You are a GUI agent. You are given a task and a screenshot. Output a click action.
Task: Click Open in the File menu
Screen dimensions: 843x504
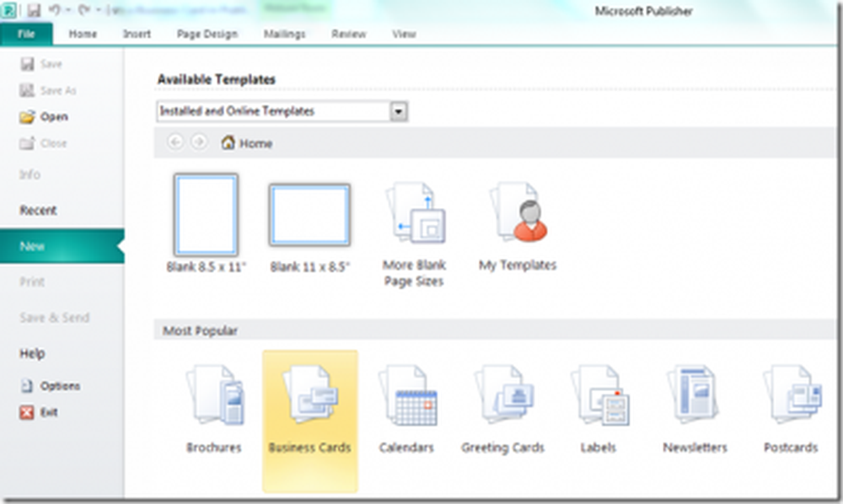[53, 117]
